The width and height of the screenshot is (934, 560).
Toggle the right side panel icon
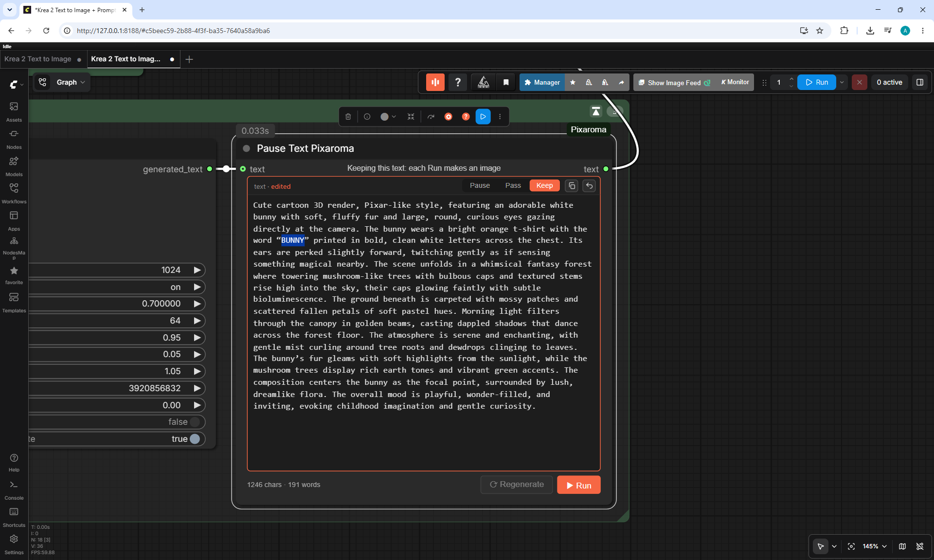(x=920, y=82)
